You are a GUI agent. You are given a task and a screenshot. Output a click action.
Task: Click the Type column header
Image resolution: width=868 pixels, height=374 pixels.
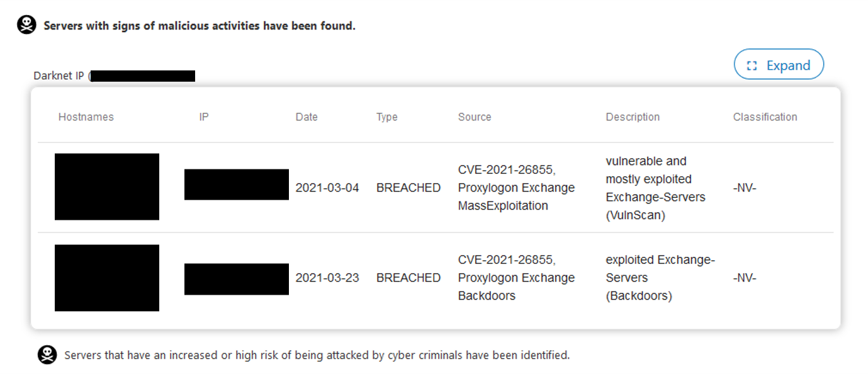[387, 117]
